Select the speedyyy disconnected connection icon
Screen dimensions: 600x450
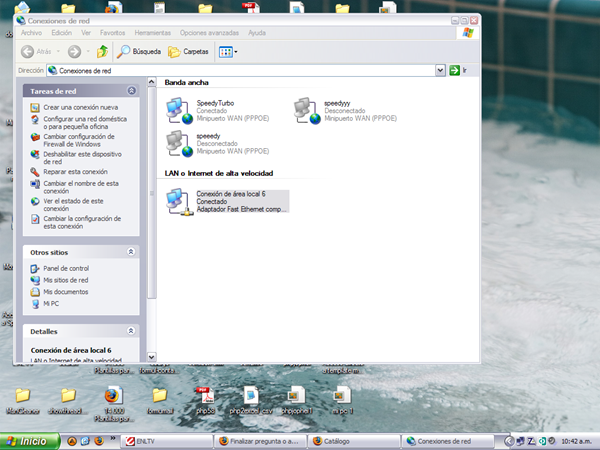[306, 112]
